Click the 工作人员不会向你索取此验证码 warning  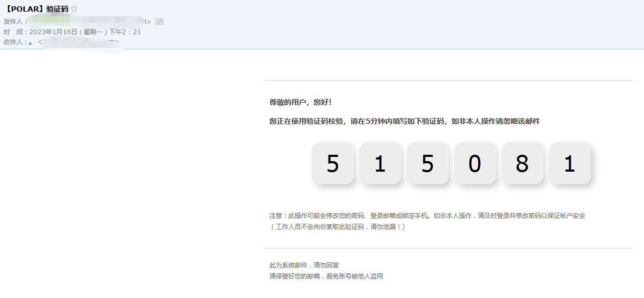click(338, 227)
